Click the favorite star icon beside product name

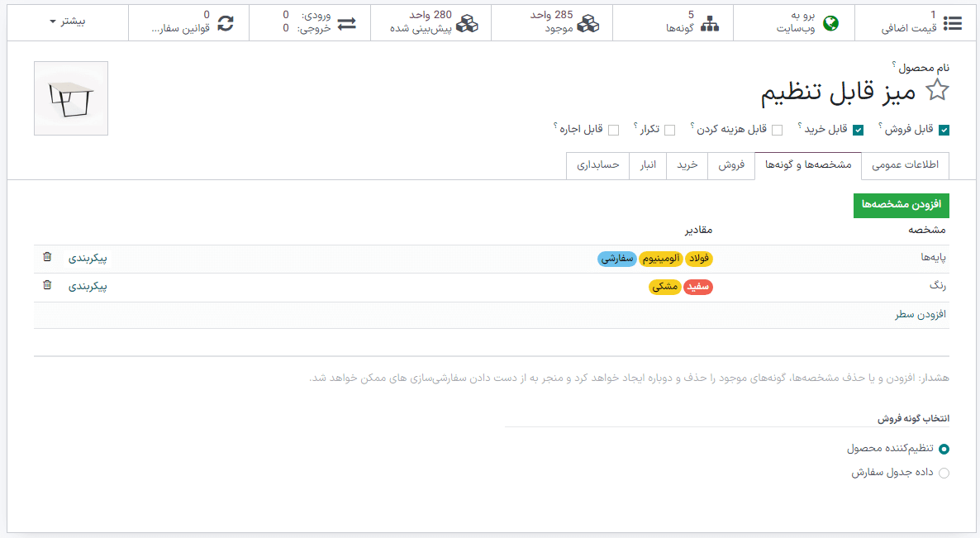point(937,91)
